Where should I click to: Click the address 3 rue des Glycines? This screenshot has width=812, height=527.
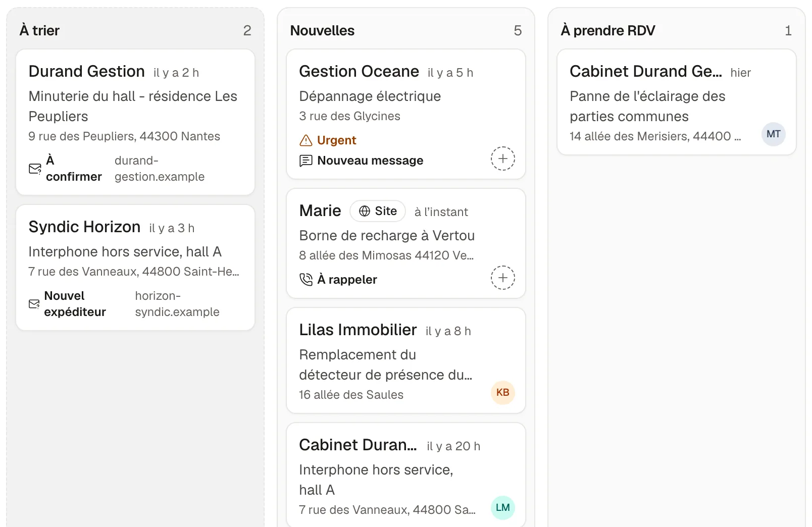(349, 116)
